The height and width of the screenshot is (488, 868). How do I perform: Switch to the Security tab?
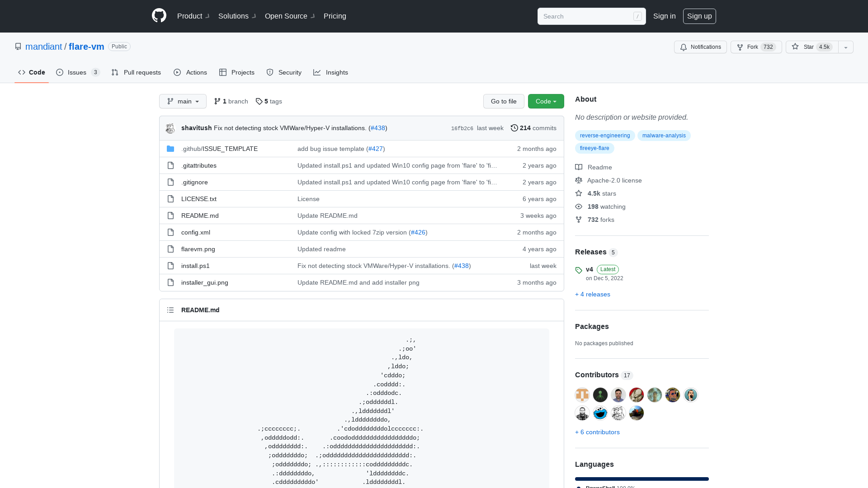284,72
